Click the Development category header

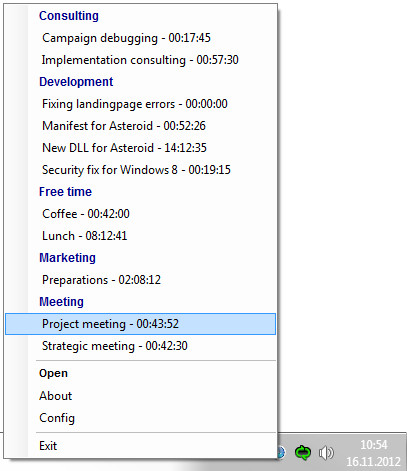[76, 82]
